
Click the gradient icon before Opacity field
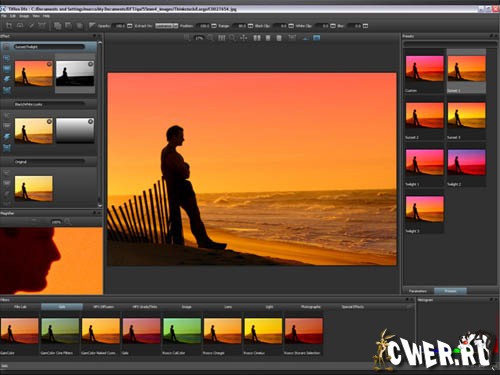92,25
